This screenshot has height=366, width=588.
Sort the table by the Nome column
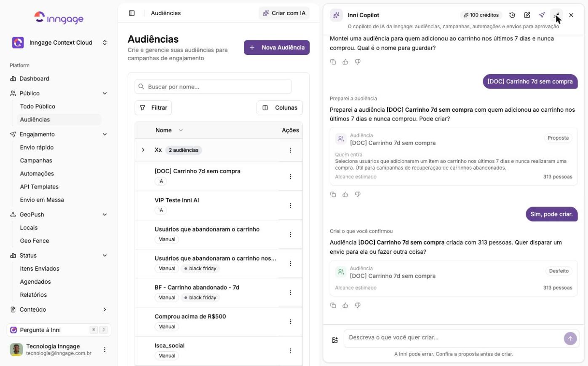click(x=169, y=130)
